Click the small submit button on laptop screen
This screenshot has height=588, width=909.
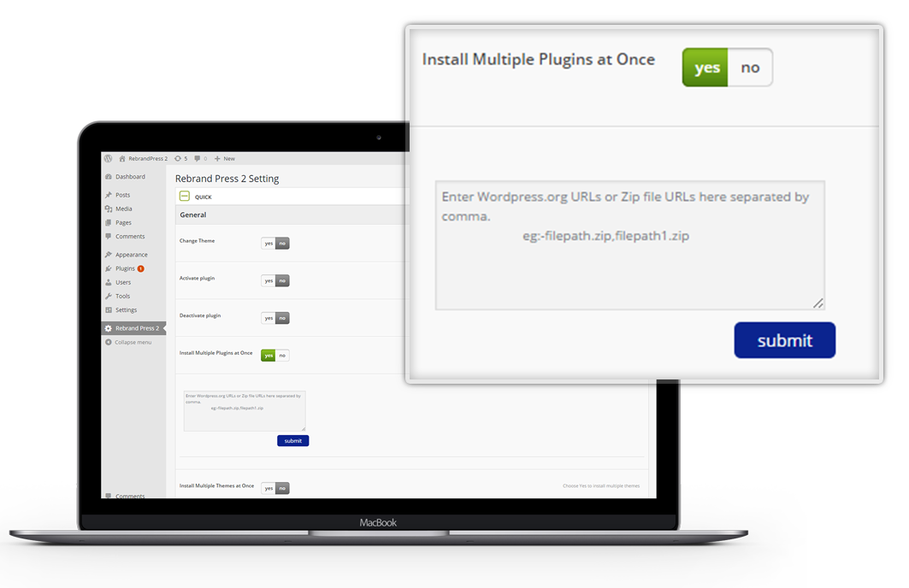pos(292,441)
